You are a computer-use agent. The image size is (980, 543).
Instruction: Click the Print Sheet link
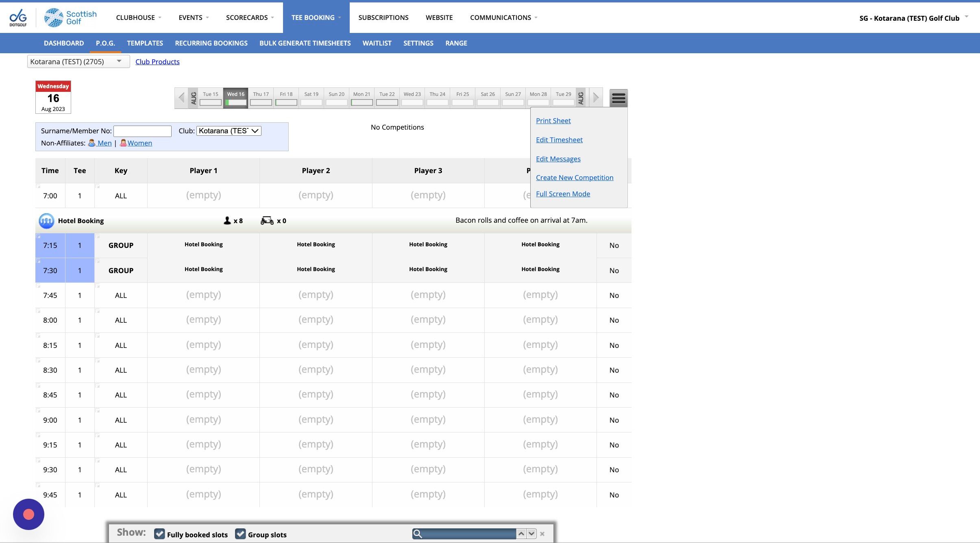[x=553, y=121]
